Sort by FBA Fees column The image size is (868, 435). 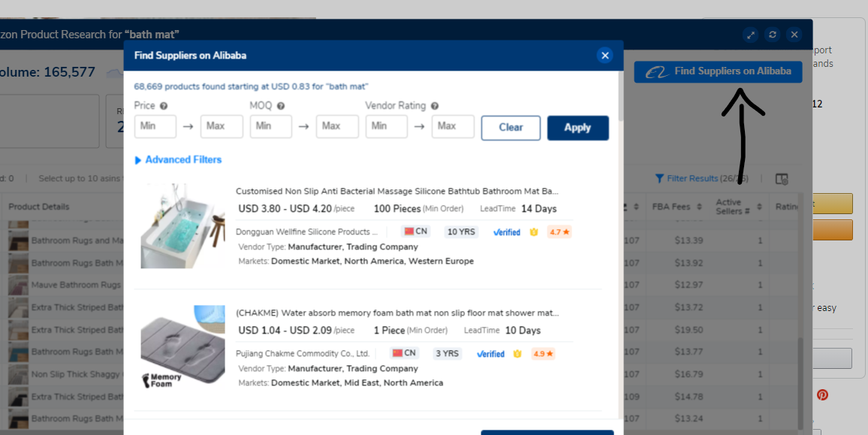(677, 207)
